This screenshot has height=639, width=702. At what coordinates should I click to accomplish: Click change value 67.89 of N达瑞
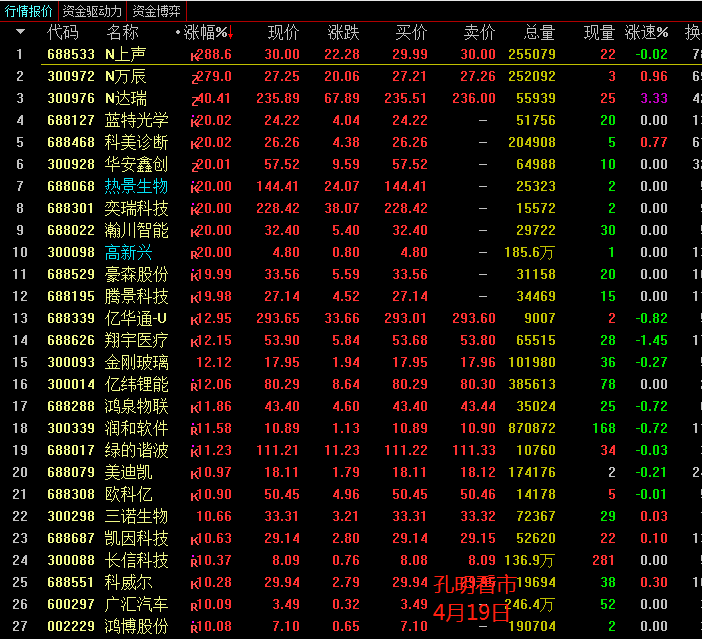coord(342,98)
